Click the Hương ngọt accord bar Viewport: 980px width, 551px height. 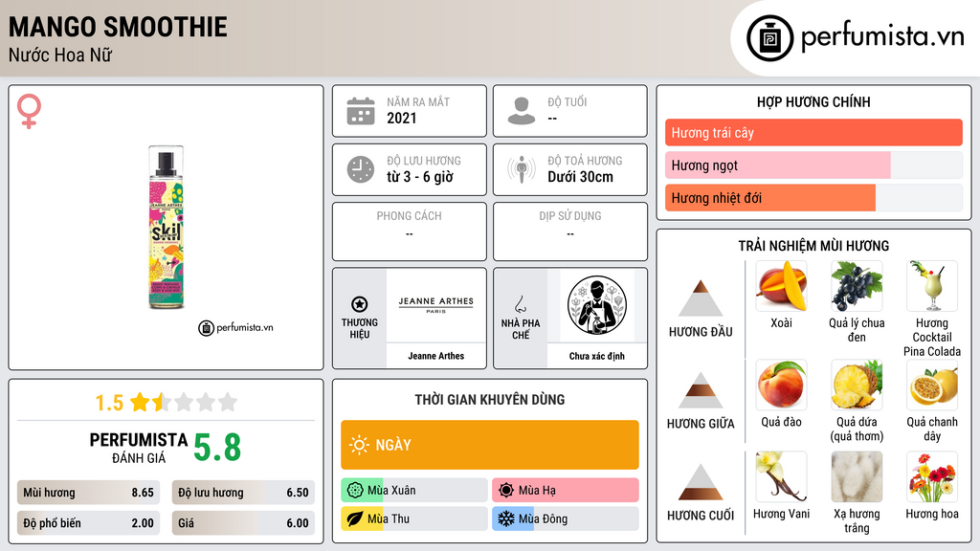point(813,165)
